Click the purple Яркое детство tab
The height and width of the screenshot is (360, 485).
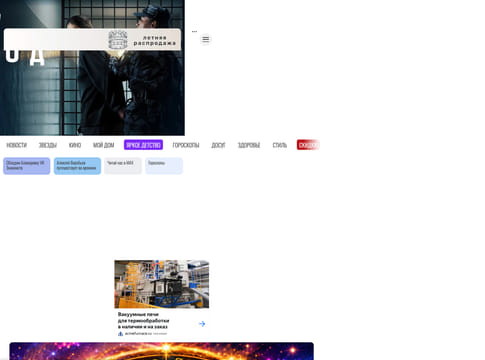pyautogui.click(x=143, y=145)
